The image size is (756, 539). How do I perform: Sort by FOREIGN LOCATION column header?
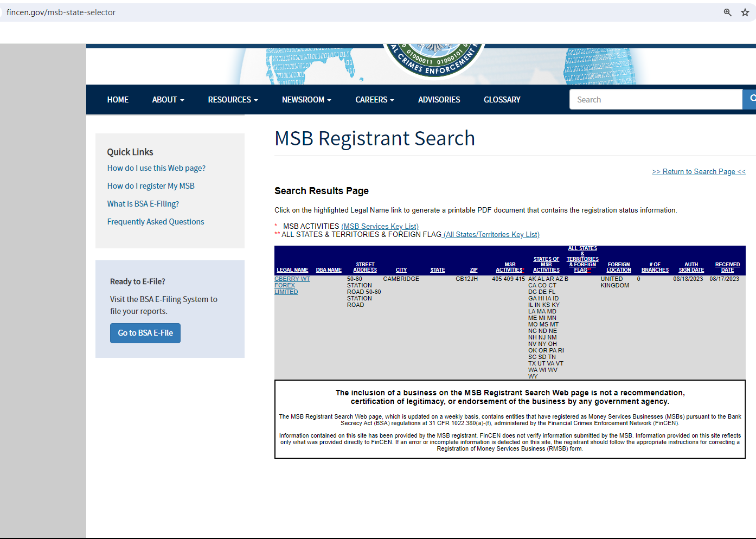pos(619,267)
